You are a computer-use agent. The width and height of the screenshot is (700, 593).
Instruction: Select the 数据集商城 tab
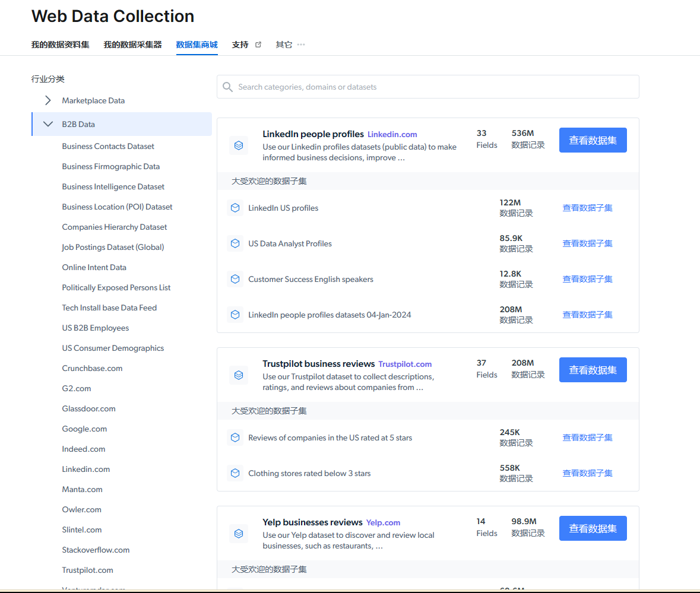(x=197, y=45)
